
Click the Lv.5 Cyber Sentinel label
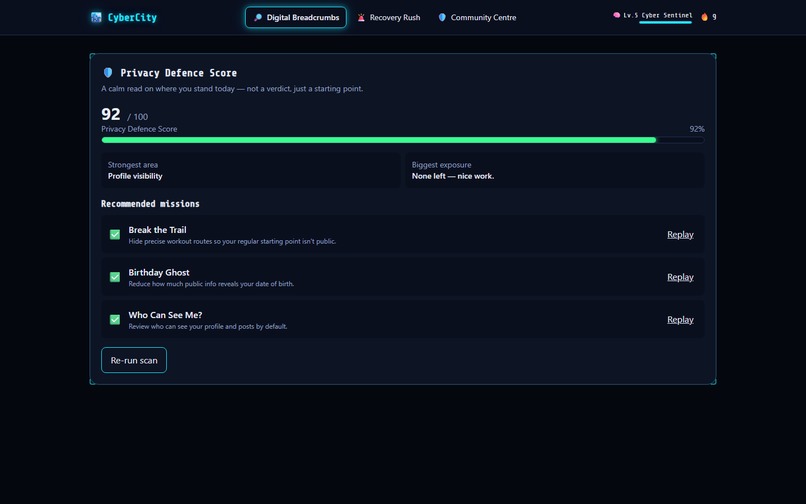coord(657,15)
